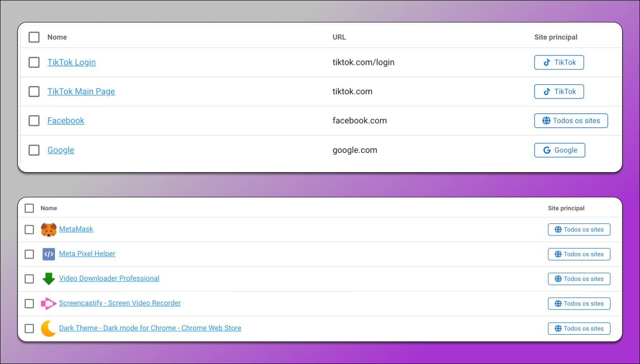Open the MetaMask extension link

click(76, 229)
